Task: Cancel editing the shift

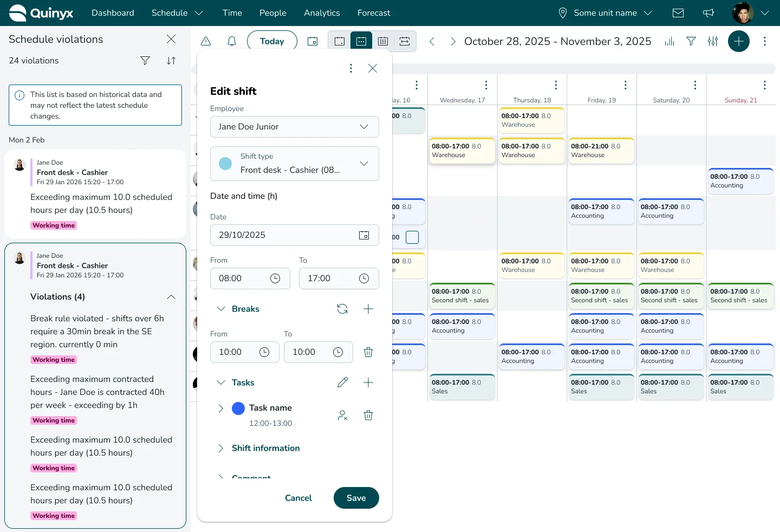Action: click(298, 498)
